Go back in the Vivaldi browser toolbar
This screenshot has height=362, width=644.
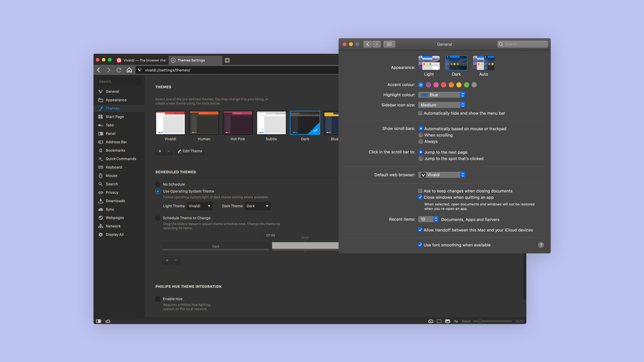coord(99,70)
